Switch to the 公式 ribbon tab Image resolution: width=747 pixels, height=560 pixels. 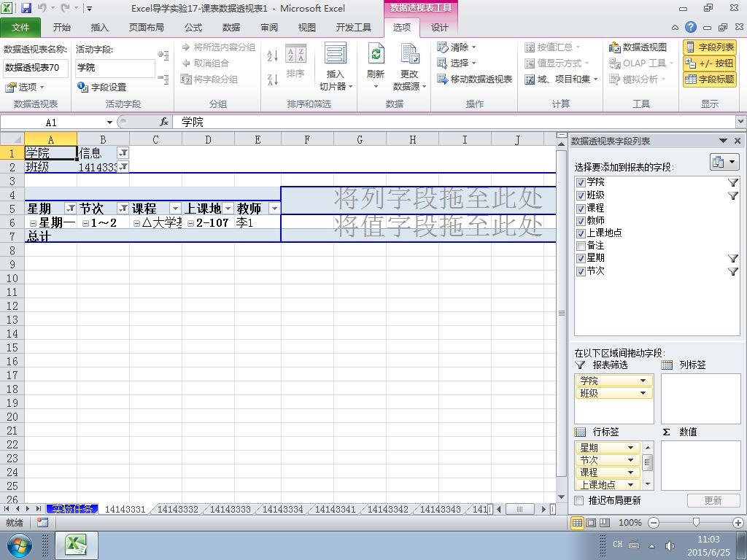193,28
